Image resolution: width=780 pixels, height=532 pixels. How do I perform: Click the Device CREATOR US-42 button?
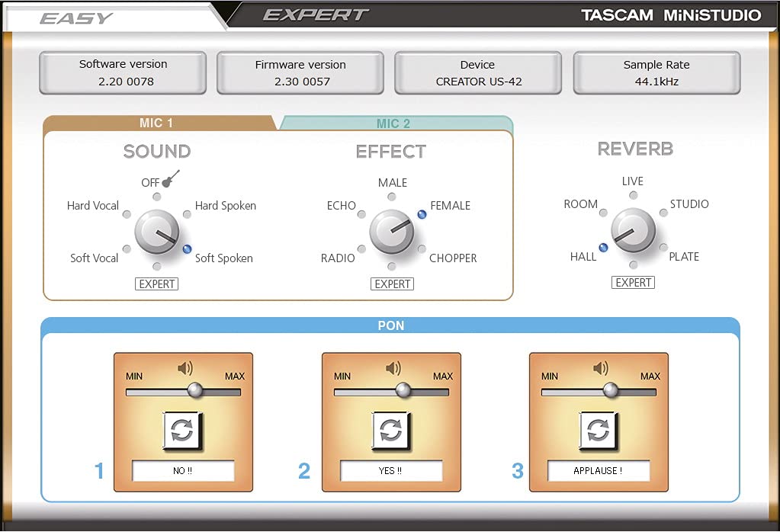pos(478,72)
